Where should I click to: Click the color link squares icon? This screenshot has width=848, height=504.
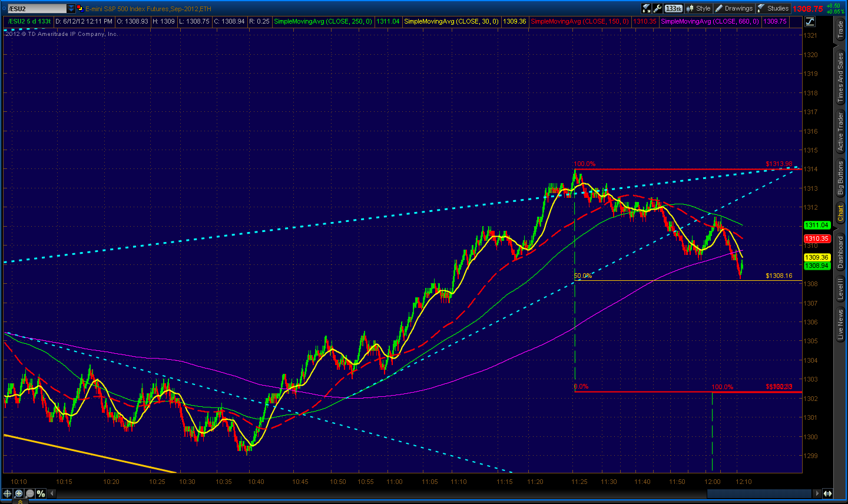80,9
